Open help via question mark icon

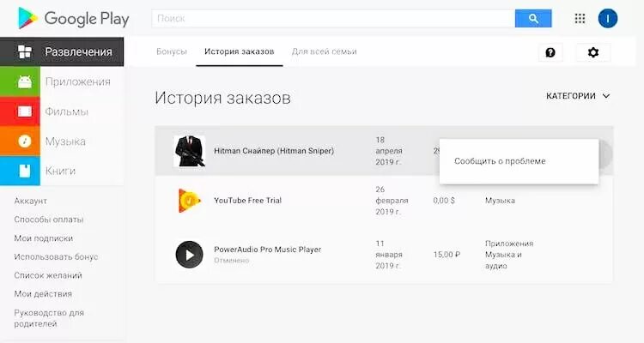(550, 52)
